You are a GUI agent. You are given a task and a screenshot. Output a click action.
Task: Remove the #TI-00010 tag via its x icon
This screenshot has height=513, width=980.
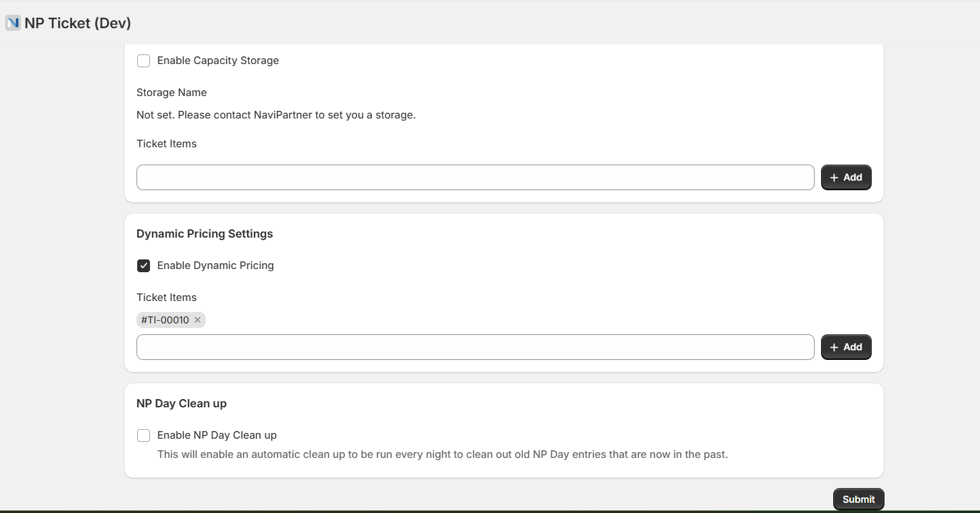pos(197,320)
